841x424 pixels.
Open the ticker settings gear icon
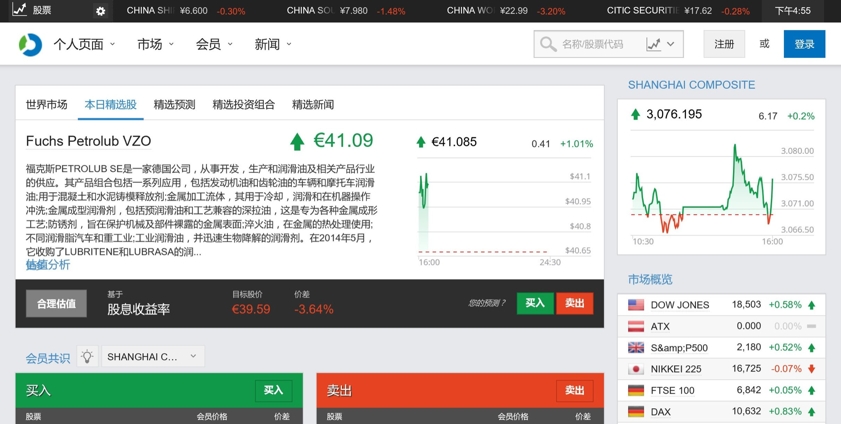pyautogui.click(x=100, y=11)
